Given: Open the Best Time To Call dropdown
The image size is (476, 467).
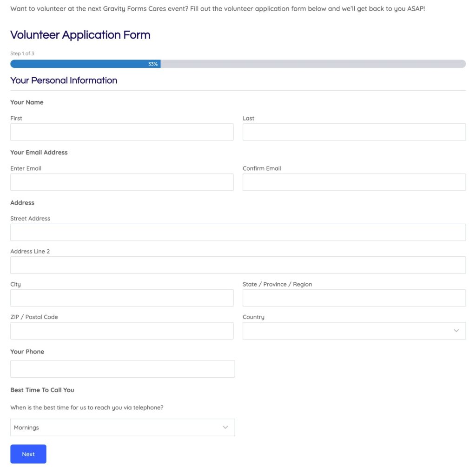Looking at the screenshot, I should point(122,427).
